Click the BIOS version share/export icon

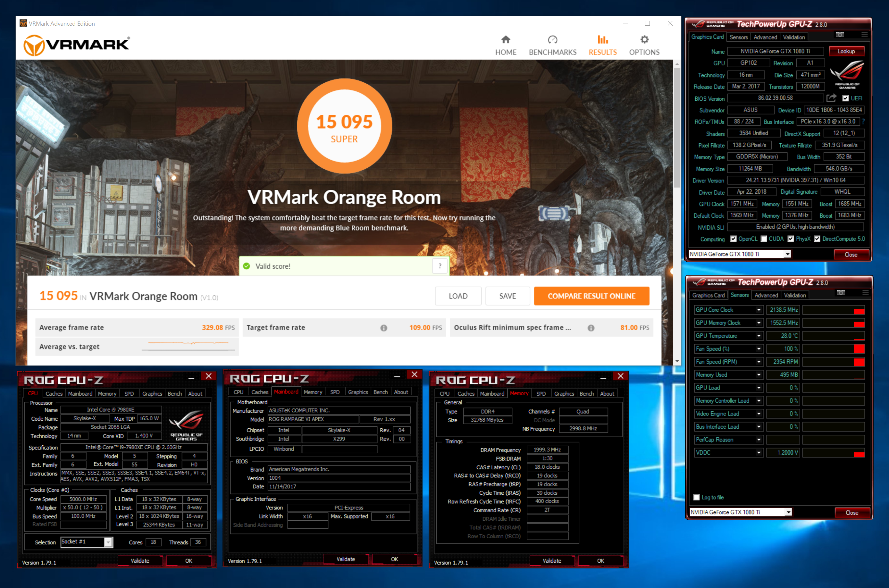831,98
